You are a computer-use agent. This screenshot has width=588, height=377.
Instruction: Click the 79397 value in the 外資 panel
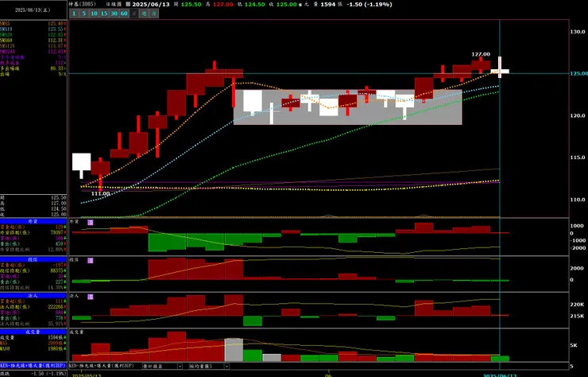57,233
